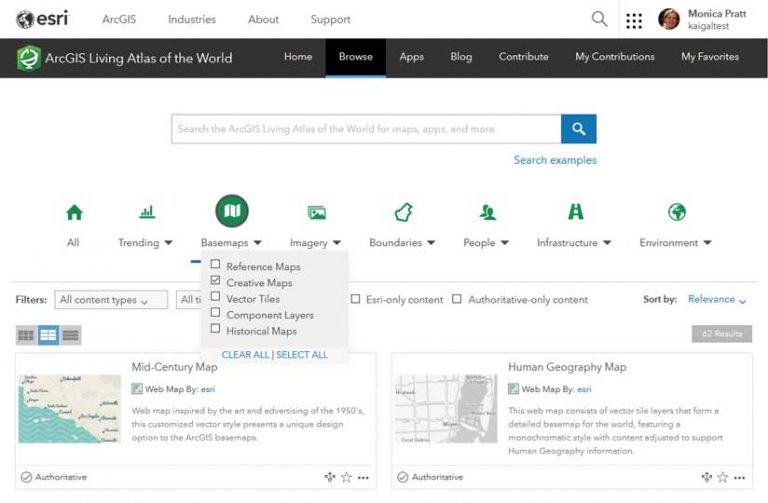This screenshot has width=768, height=503.
Task: Click the blue search magnifier button
Action: (x=578, y=129)
